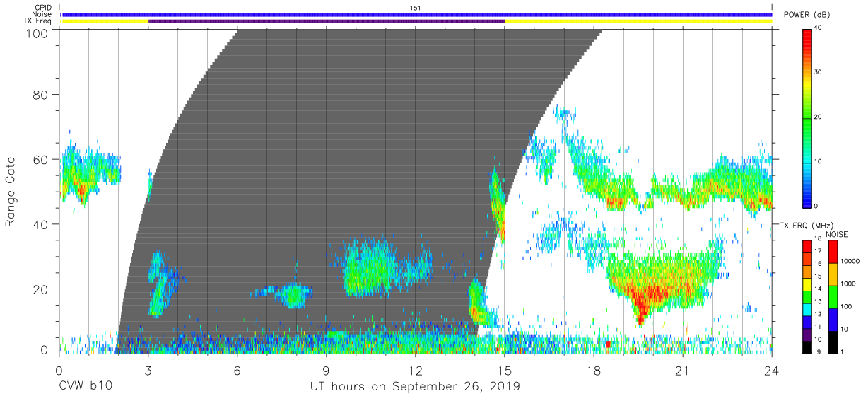Pick the red swatch in NOISE legend
The height and width of the screenshot is (401, 868).
(x=833, y=252)
